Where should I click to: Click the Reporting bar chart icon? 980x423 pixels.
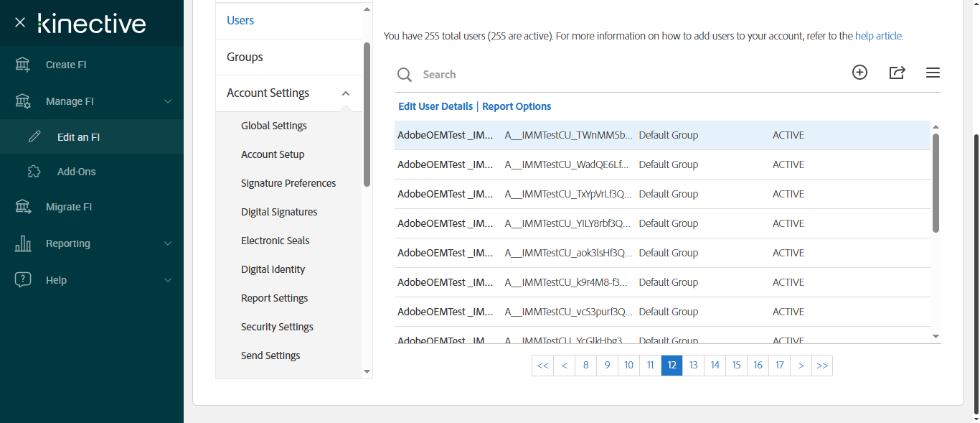point(23,243)
